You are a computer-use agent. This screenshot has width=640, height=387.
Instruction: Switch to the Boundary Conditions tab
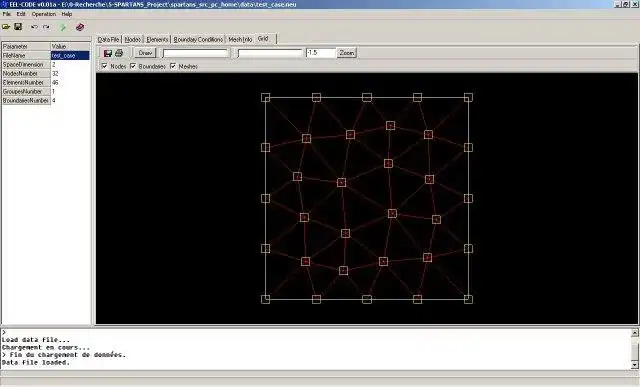(198, 40)
